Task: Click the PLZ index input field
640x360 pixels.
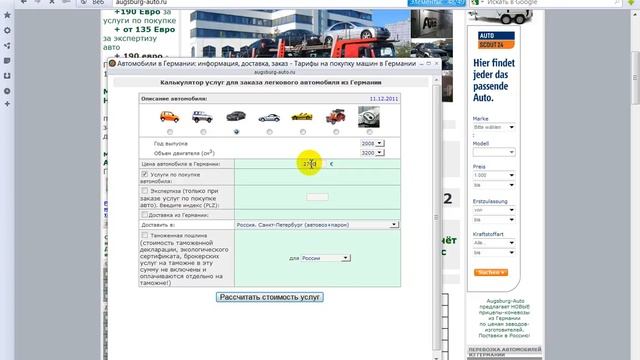Action: [317, 197]
